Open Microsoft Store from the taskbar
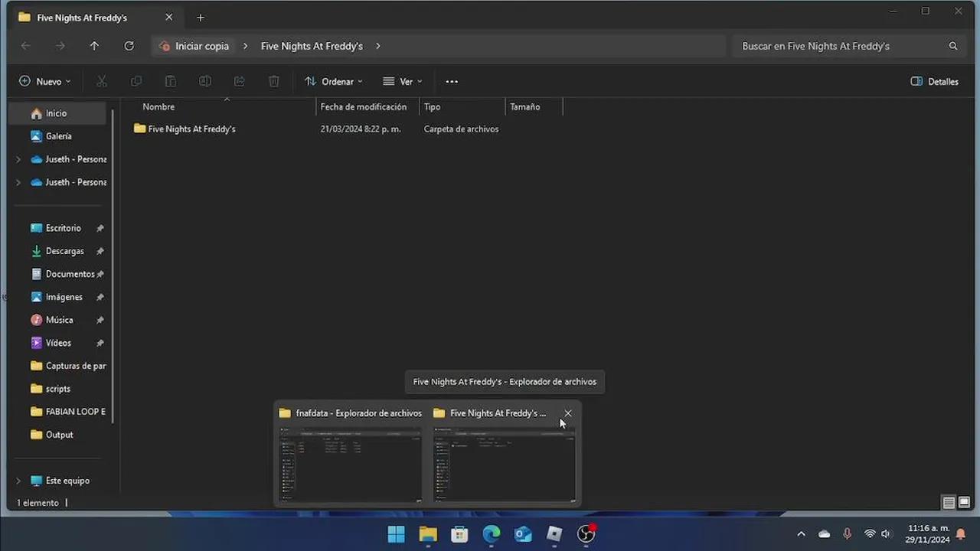The width and height of the screenshot is (980, 551). point(459,534)
